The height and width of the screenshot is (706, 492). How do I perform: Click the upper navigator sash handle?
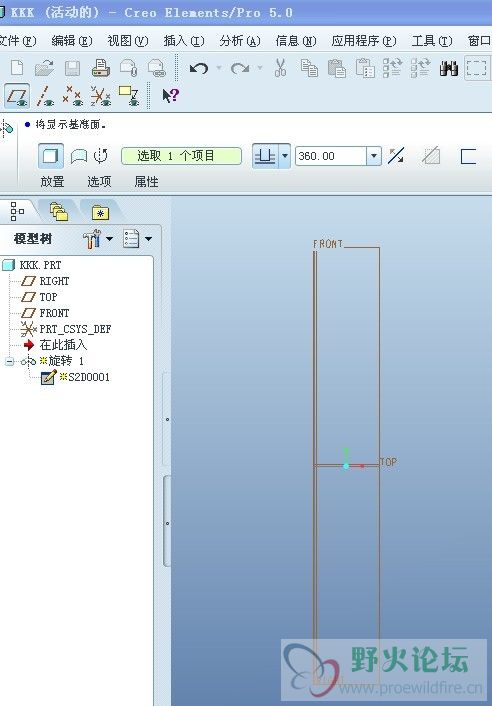(x=167, y=419)
